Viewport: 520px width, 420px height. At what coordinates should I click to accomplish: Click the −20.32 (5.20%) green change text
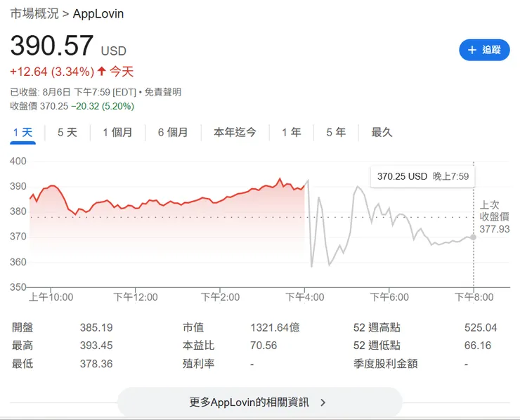[103, 106]
